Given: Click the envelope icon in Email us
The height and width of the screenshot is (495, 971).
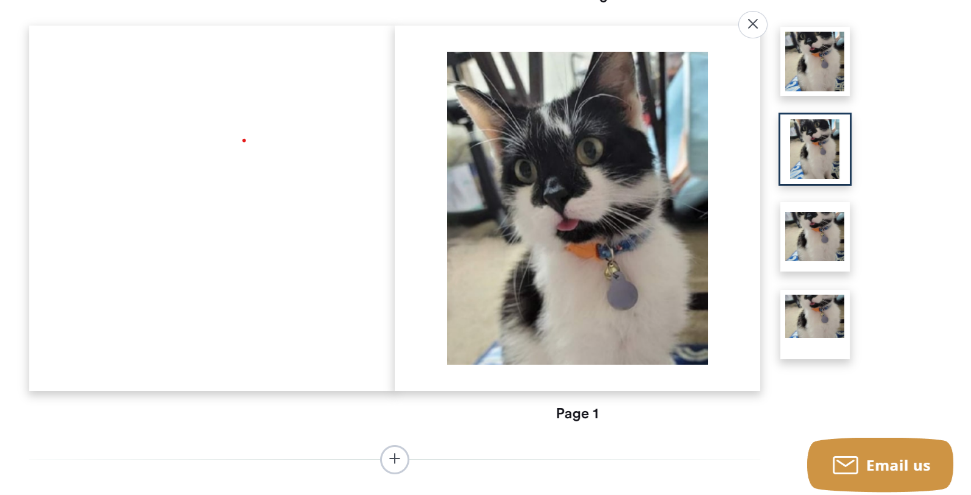Looking at the screenshot, I should (845, 465).
